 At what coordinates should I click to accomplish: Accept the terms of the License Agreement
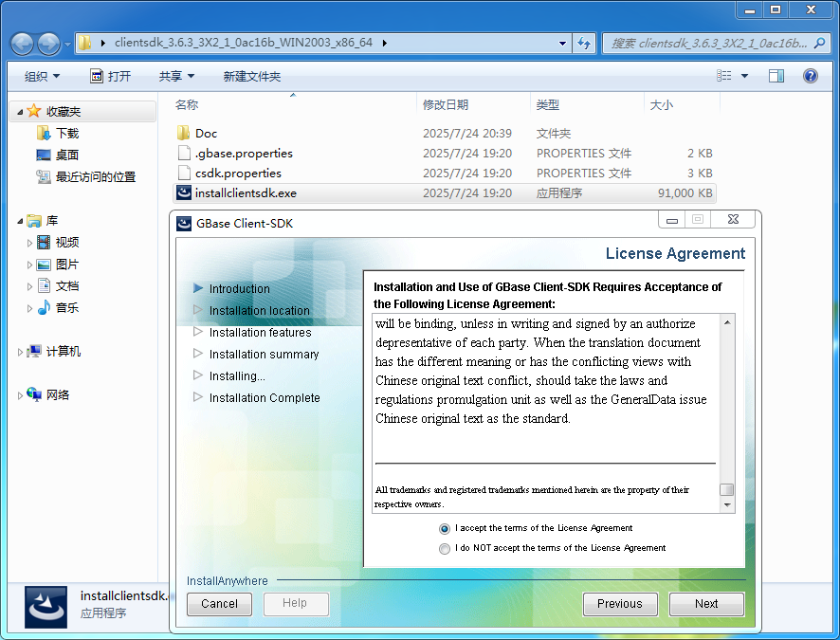[x=445, y=528]
